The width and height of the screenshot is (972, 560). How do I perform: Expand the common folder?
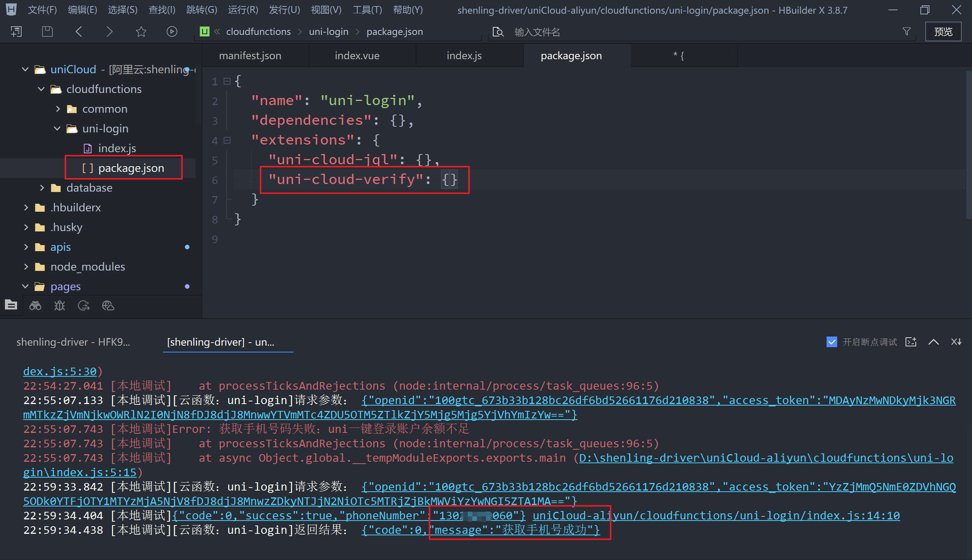tap(58, 109)
